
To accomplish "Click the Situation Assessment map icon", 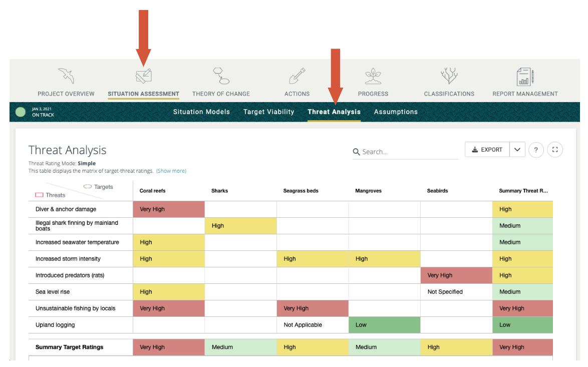I will pyautogui.click(x=143, y=76).
